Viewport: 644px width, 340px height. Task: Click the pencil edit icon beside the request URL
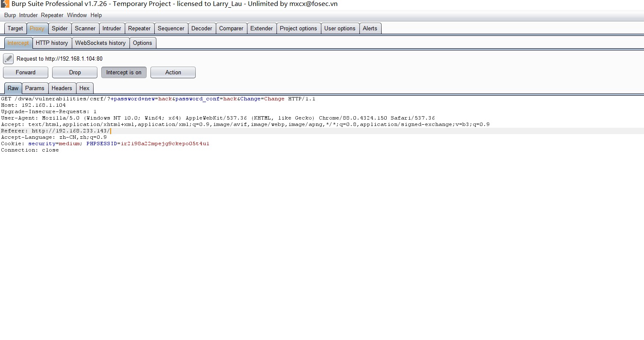click(x=8, y=59)
